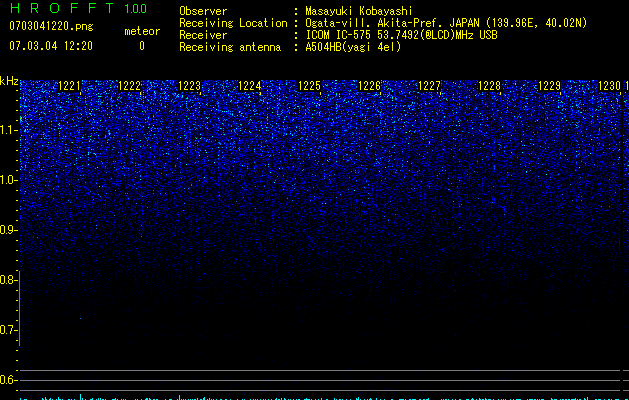Click the meteor count label
This screenshot has height=400, width=629.
tap(142, 31)
